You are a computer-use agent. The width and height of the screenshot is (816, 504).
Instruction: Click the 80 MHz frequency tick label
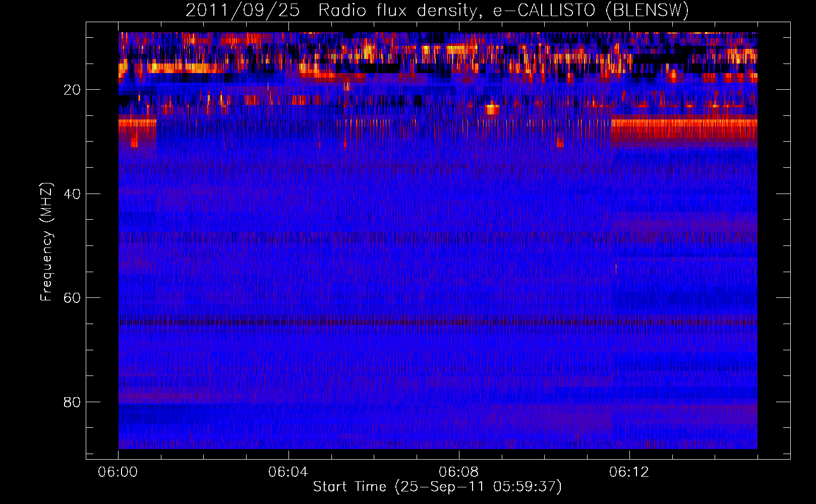(72, 402)
